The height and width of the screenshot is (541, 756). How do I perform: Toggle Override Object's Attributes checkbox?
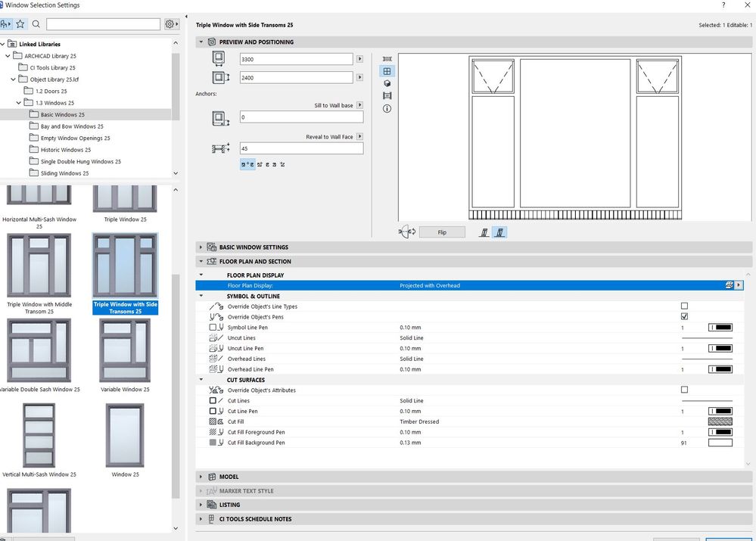point(684,390)
